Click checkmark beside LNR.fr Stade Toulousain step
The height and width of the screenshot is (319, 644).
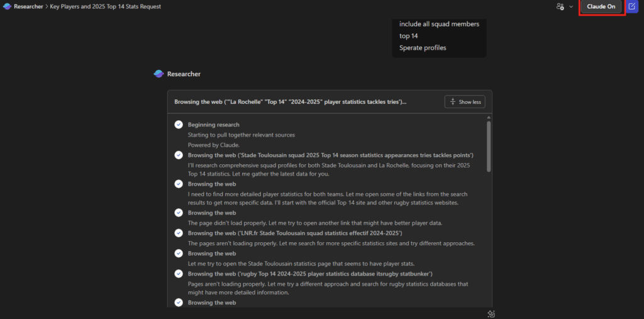(x=179, y=233)
